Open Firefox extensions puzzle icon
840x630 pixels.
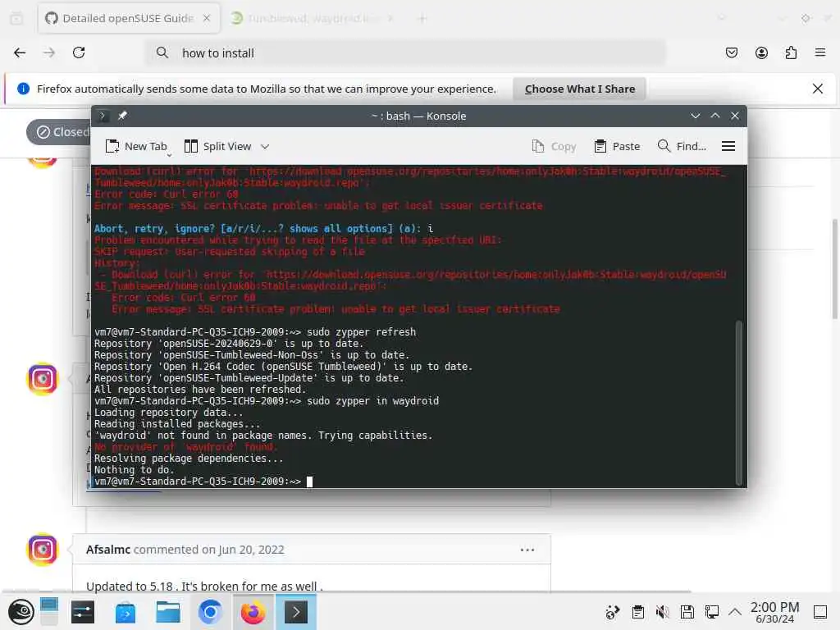pyautogui.click(x=791, y=52)
